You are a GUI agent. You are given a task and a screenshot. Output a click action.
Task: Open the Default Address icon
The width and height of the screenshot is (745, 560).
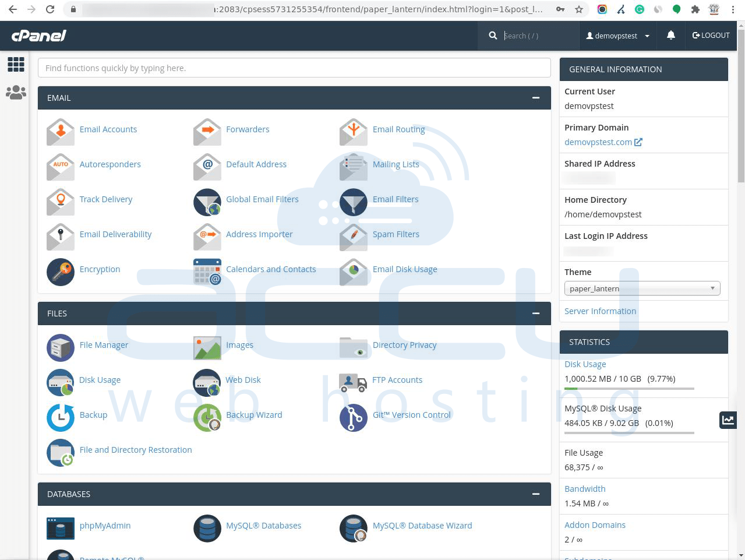click(x=207, y=167)
